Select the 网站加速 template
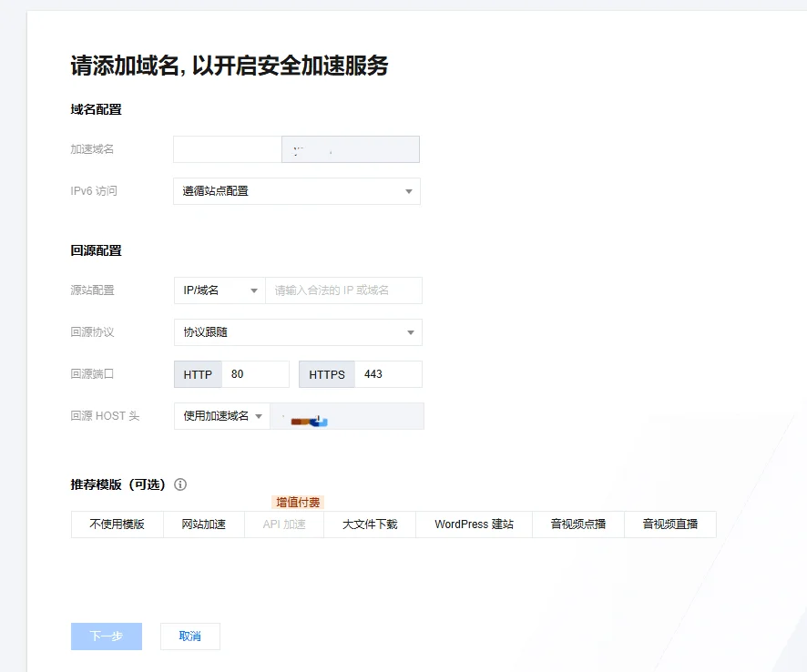This screenshot has width=807, height=672. click(203, 524)
